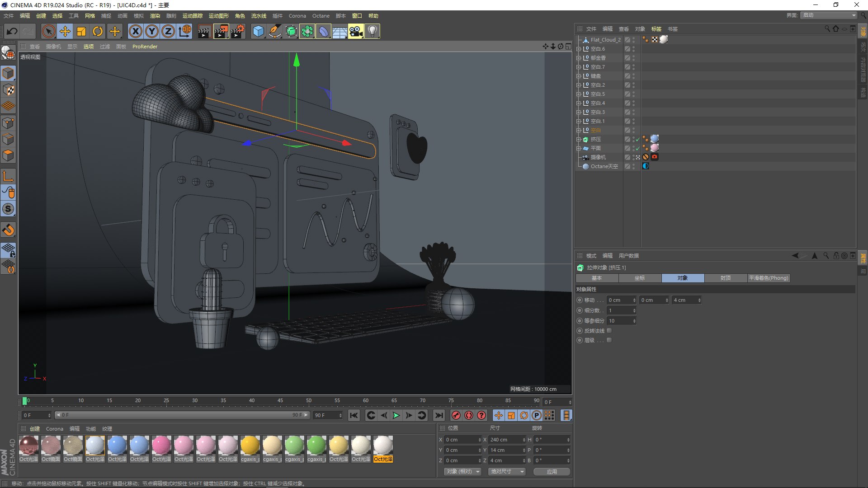Screen dimensions: 868x488
Task: Toggle editor visibility of 键盘 object
Action: (634, 75)
